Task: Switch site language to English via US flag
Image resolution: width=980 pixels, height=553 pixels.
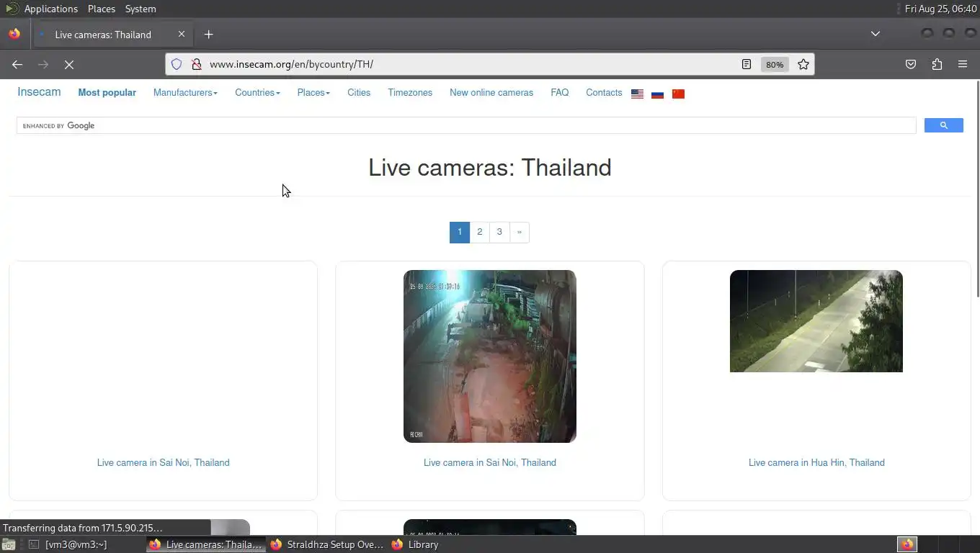Action: click(637, 94)
